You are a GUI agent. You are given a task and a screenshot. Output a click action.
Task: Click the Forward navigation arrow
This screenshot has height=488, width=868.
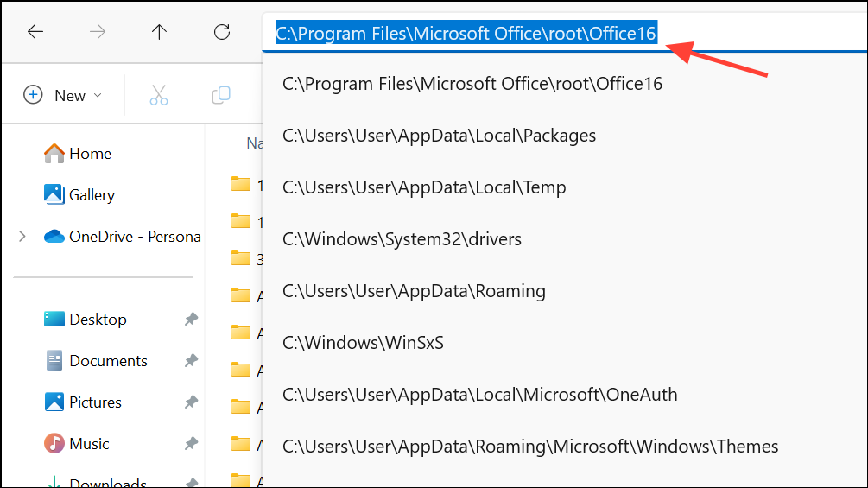pos(98,32)
